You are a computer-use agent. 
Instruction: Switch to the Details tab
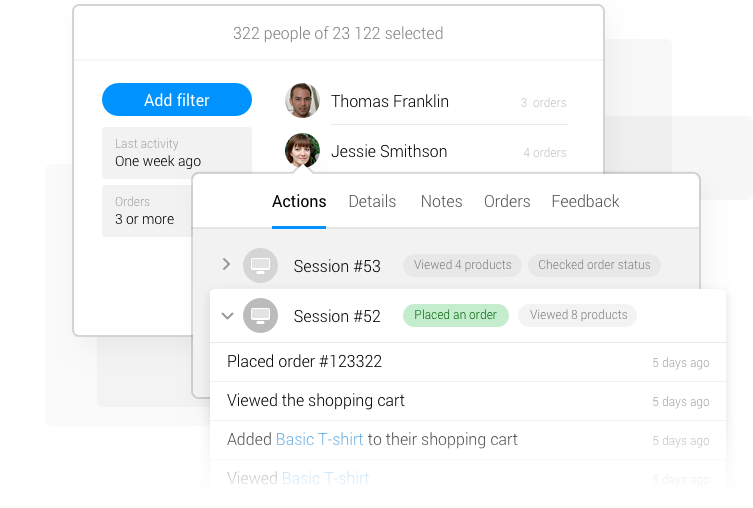click(372, 201)
